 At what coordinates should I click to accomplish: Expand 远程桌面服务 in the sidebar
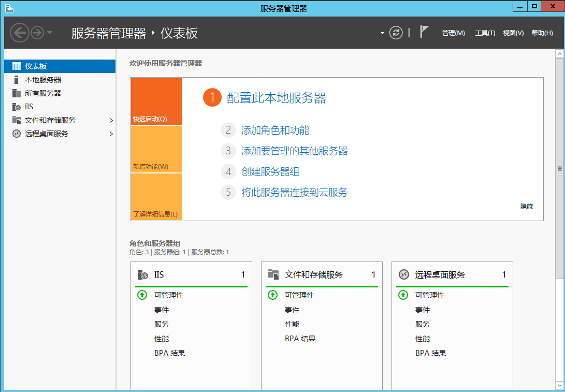pyautogui.click(x=111, y=134)
